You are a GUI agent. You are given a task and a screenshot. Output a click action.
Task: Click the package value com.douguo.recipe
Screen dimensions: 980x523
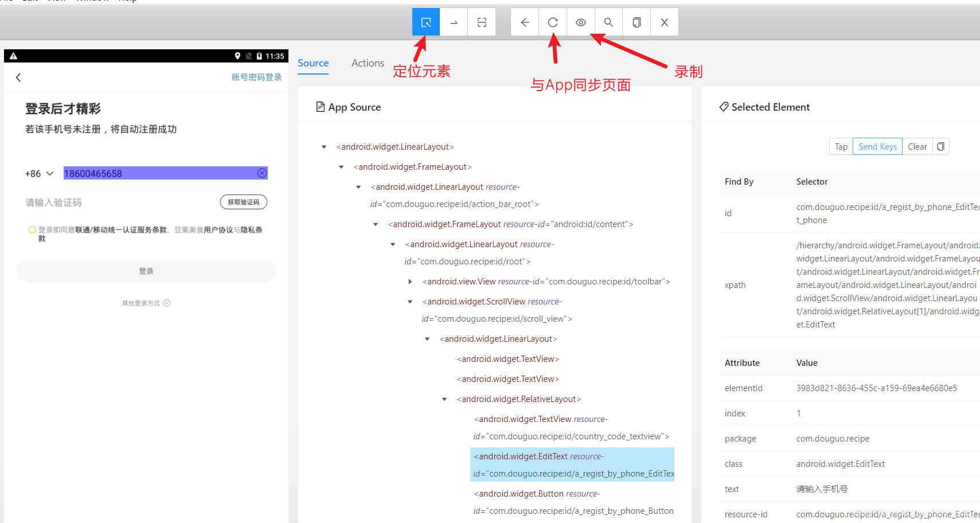click(x=833, y=439)
